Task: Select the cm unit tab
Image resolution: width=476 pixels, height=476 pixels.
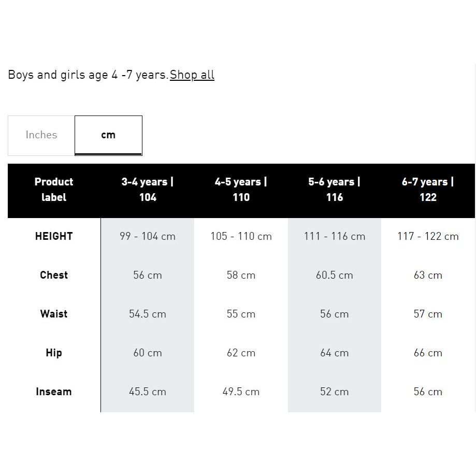Action: [108, 135]
